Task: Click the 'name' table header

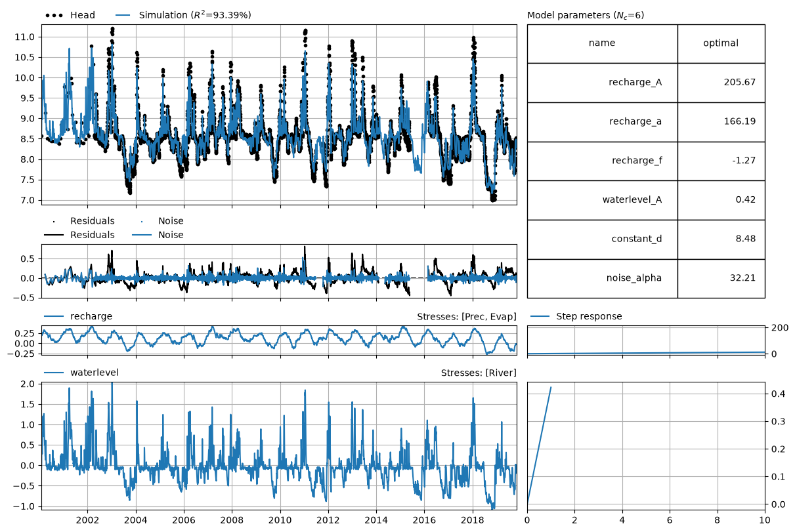Action: [602, 43]
